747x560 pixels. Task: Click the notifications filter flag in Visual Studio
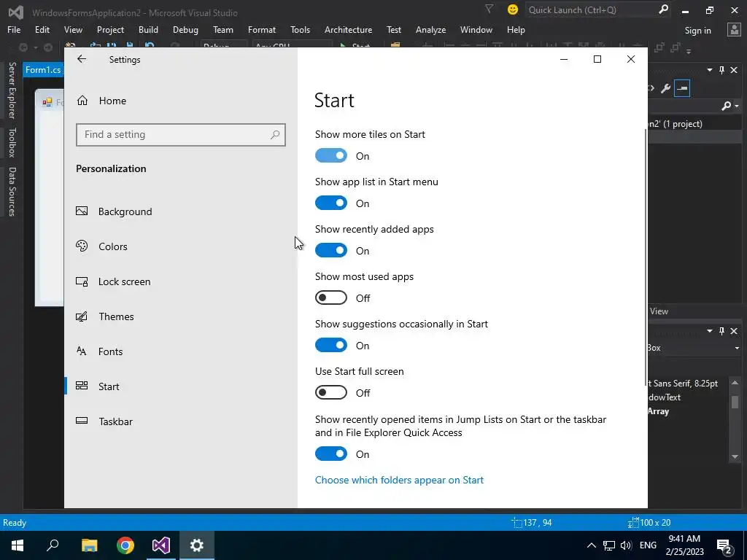(x=489, y=9)
